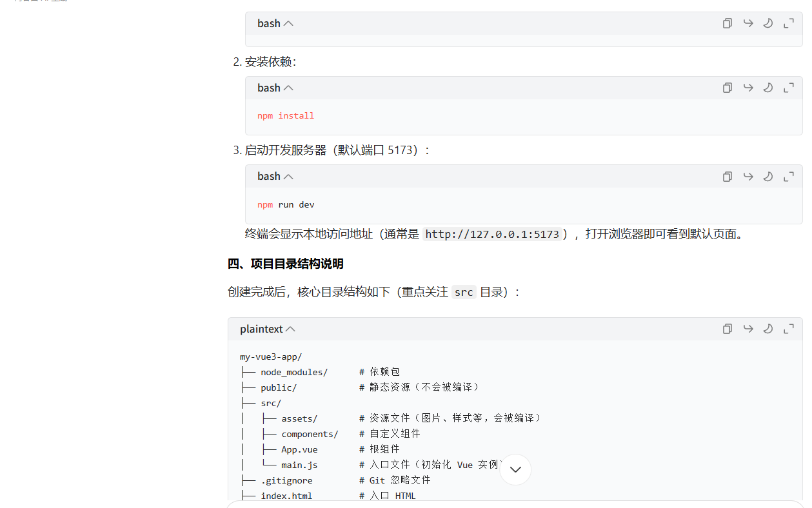Copy the plaintext directory tree block

728,329
